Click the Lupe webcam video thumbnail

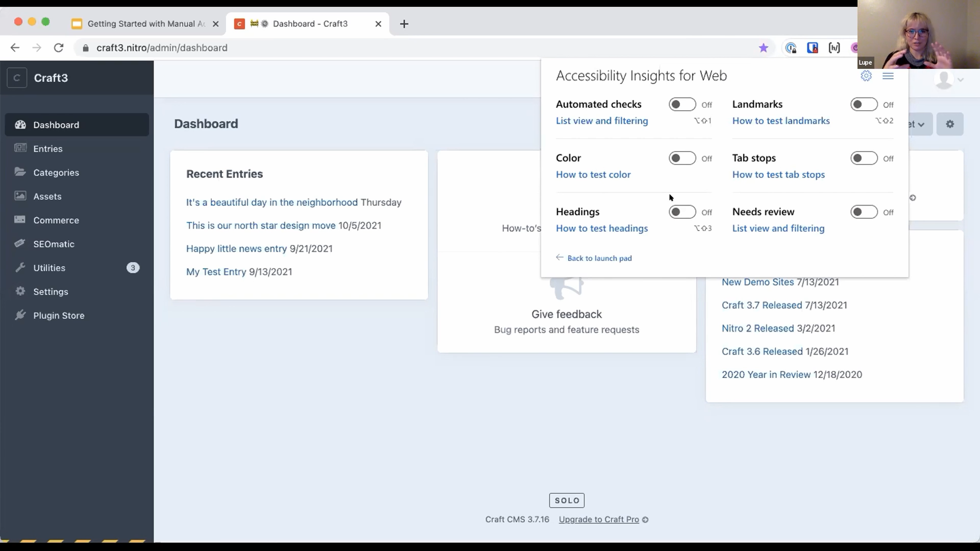(x=919, y=34)
